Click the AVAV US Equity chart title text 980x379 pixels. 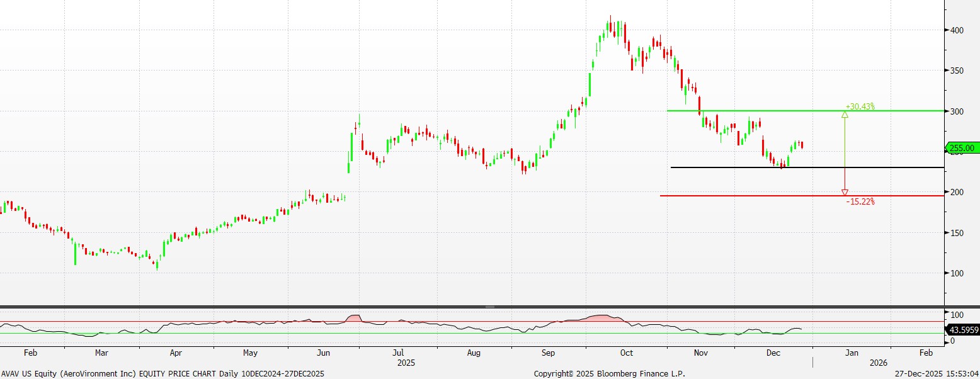point(162,373)
